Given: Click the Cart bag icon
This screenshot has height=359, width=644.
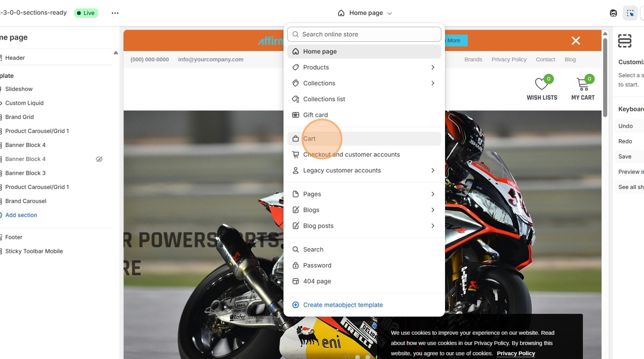Looking at the screenshot, I should pos(296,138).
